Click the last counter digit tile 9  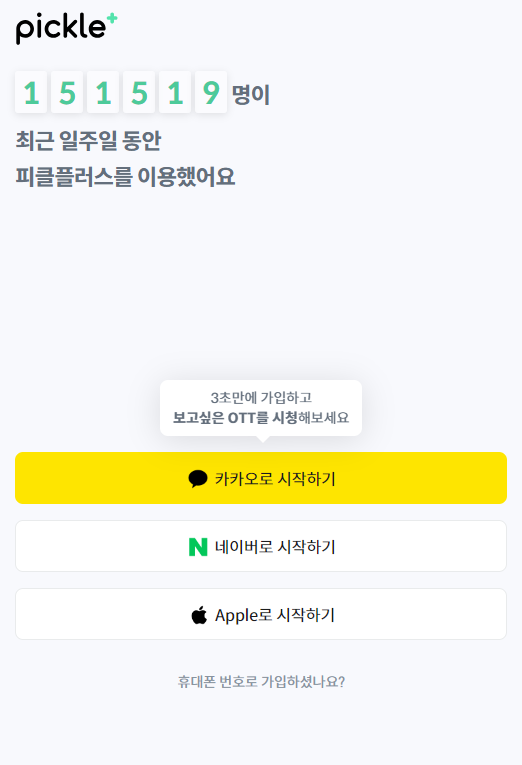point(211,92)
